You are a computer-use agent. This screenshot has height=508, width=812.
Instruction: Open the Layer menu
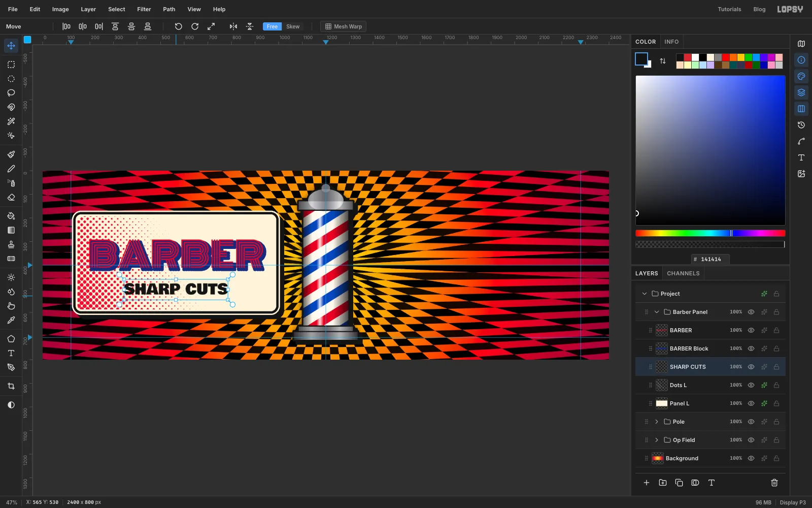point(88,9)
